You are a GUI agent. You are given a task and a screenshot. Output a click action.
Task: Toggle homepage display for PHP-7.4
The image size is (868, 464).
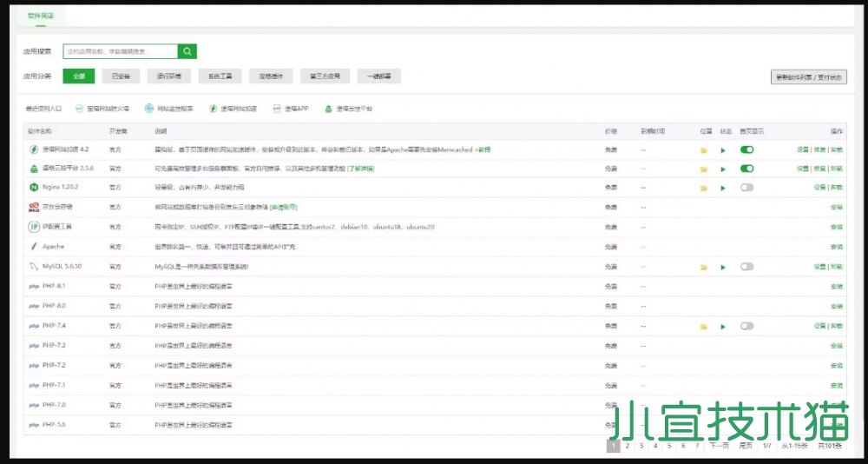coord(746,327)
